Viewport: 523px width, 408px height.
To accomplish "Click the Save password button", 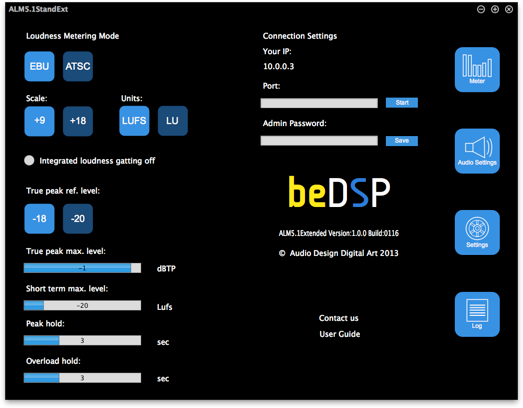I will pyautogui.click(x=402, y=141).
